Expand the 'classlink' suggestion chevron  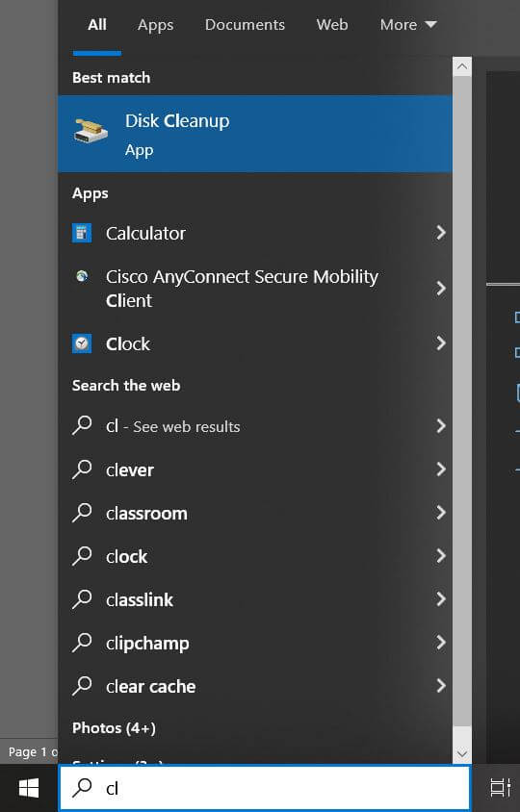(x=441, y=599)
